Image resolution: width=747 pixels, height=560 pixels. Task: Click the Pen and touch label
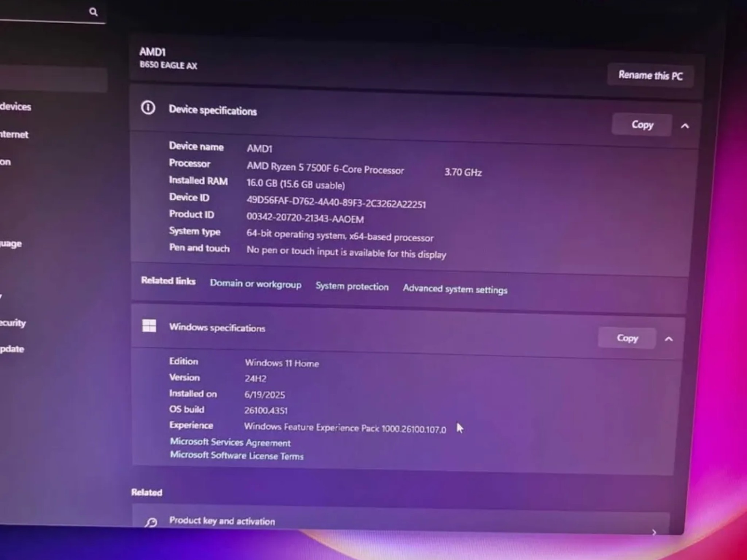[199, 248]
